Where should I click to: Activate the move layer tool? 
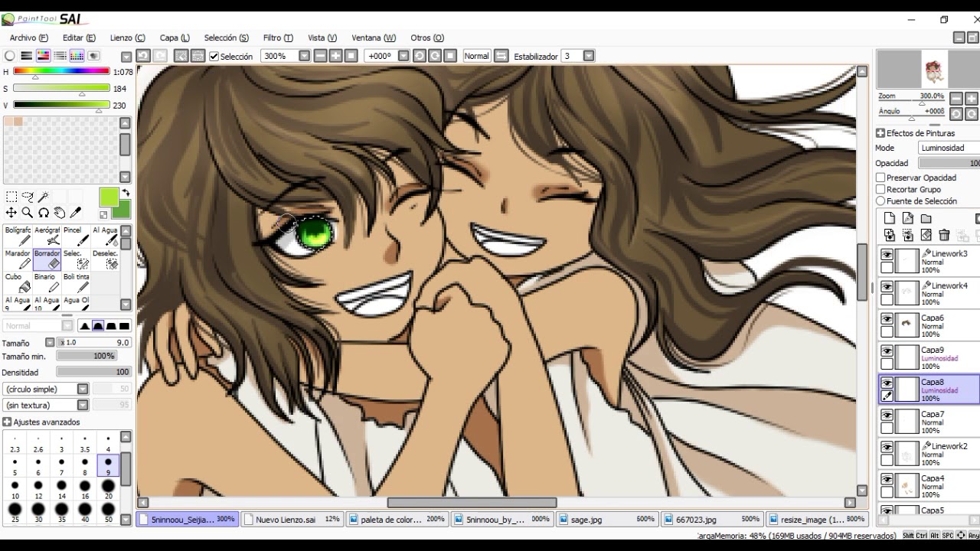pos(11,213)
